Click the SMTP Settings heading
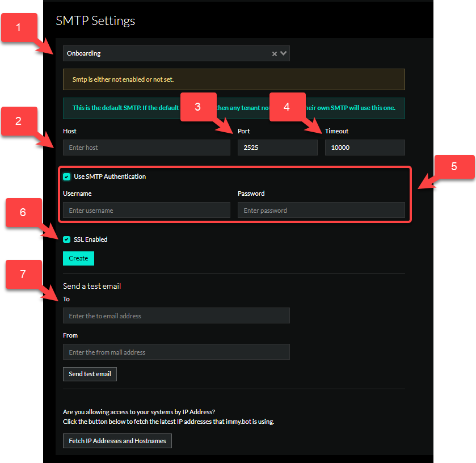The height and width of the screenshot is (463, 476). coord(95,20)
